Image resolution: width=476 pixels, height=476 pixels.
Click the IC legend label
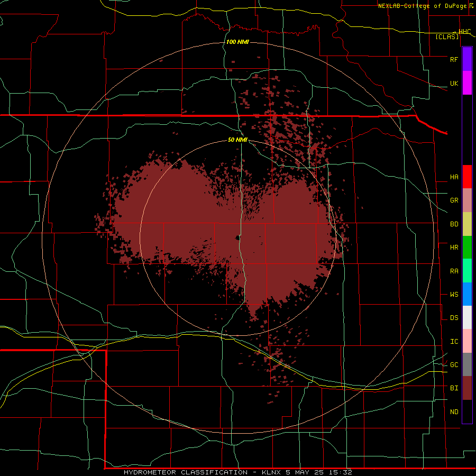pyautogui.click(x=454, y=342)
